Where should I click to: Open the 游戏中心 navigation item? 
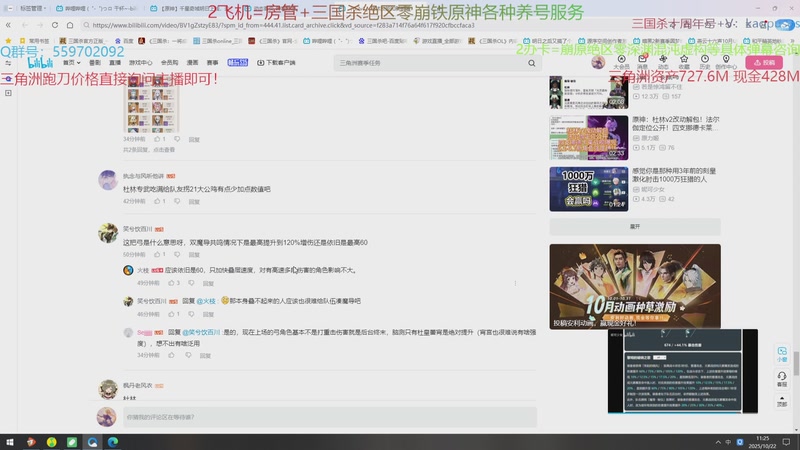140,63
